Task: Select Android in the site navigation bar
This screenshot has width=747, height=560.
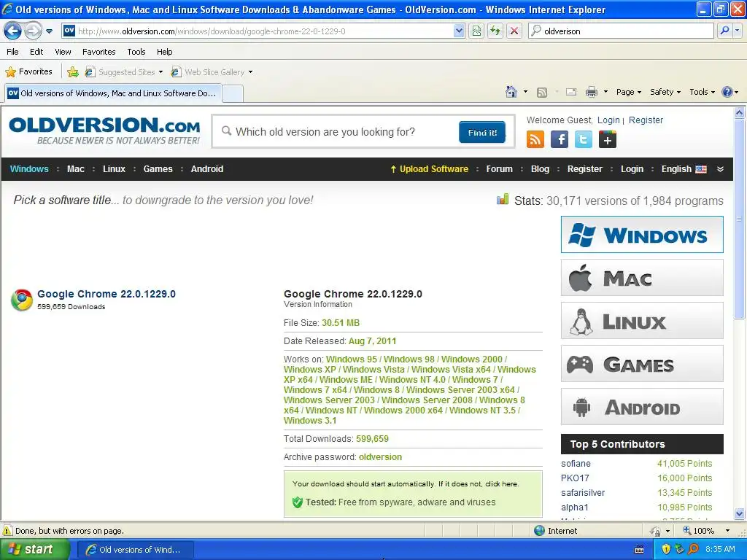Action: [x=206, y=169]
